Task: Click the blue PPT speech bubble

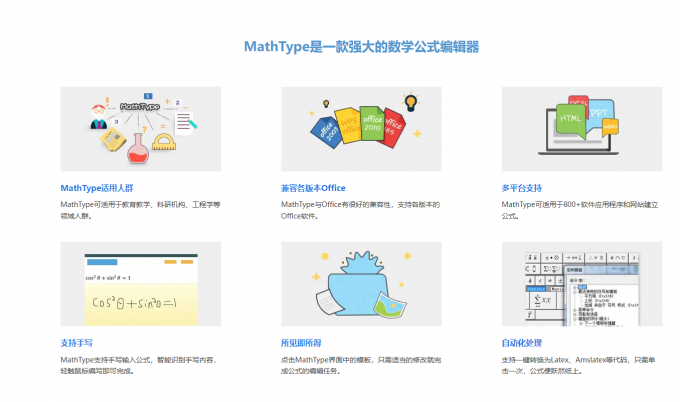Action: tap(600, 114)
